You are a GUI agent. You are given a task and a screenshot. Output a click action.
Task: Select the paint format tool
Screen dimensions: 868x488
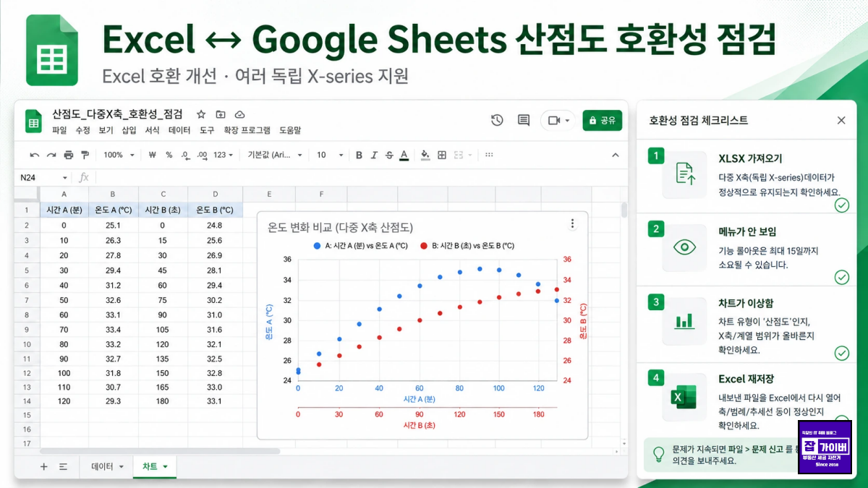85,155
